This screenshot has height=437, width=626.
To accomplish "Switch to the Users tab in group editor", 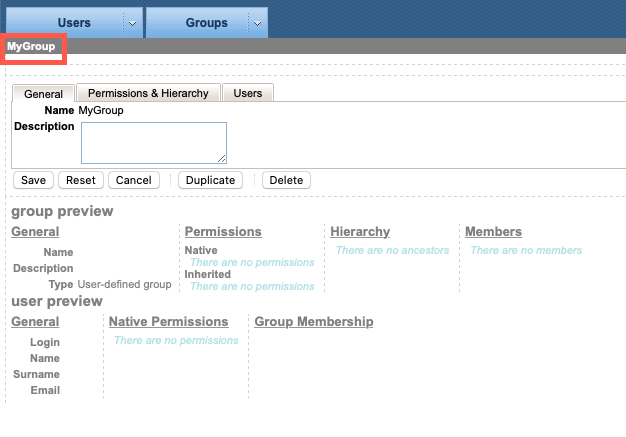I will pos(248,93).
